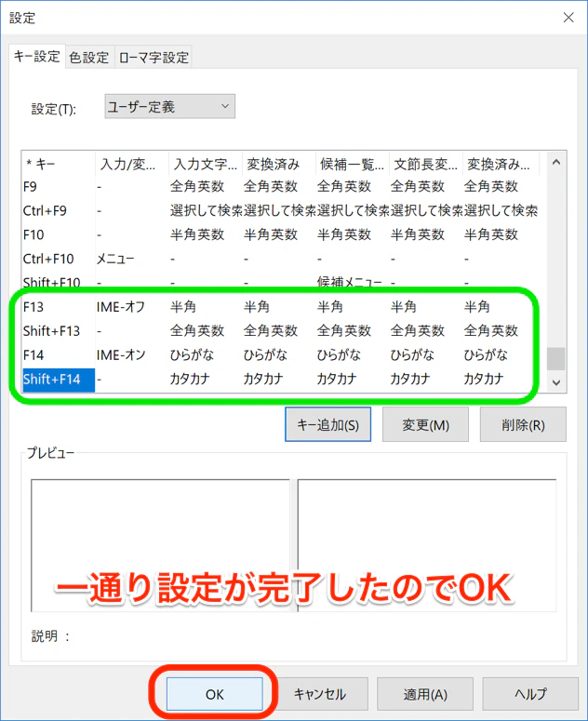Click the キー追加(S) button
This screenshot has height=721, width=588.
[x=327, y=424]
